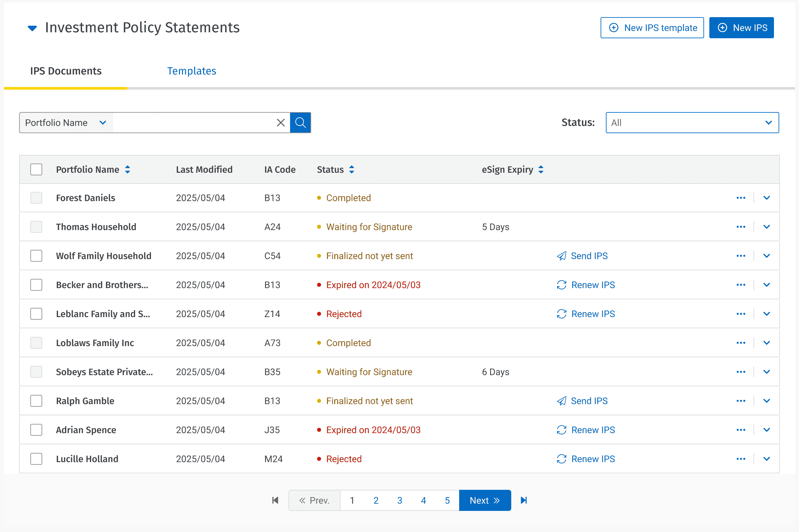Tick the checkbox for Thomas Household
Viewport: 799px width, 532px height.
36,227
